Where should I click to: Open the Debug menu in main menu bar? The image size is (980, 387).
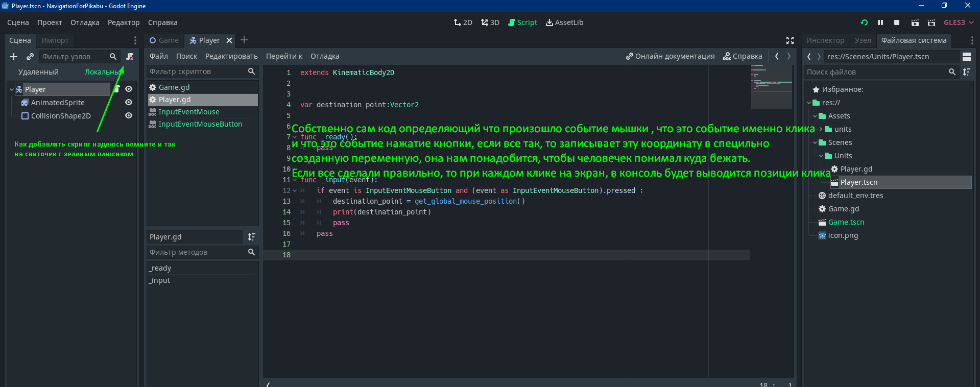click(85, 22)
